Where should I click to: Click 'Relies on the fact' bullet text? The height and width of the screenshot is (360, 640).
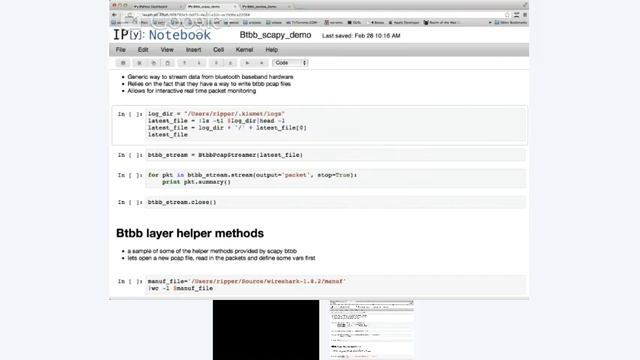pos(209,84)
